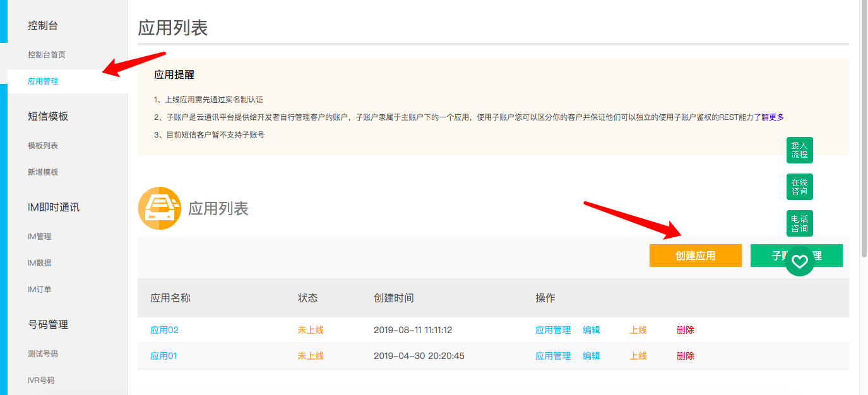
Task: Click the 操作 column header
Action: click(x=545, y=298)
